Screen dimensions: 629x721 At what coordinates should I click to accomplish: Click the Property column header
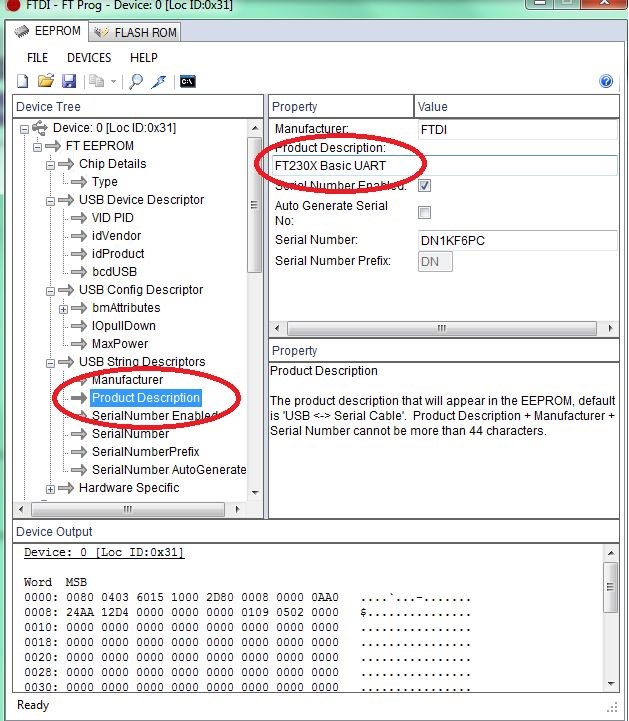point(341,107)
